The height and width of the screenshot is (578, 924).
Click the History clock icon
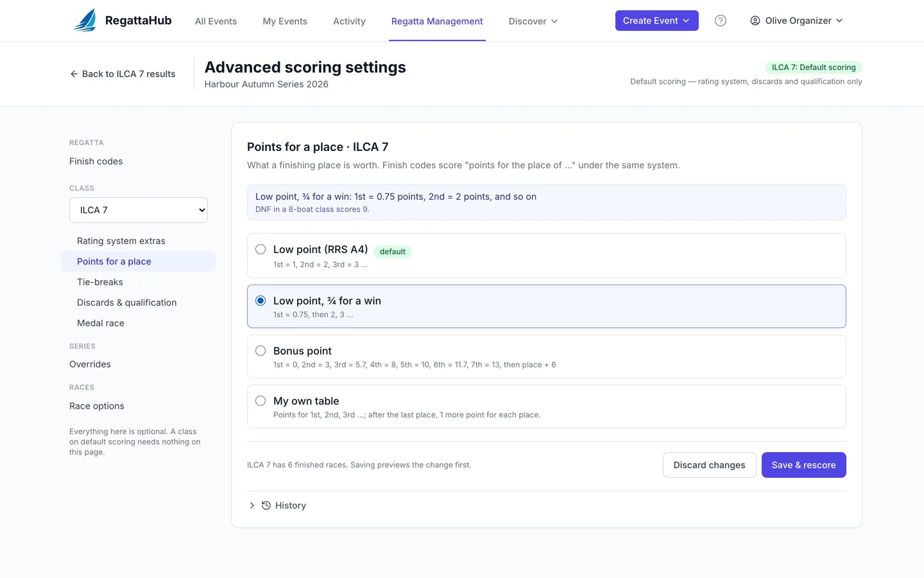pyautogui.click(x=266, y=505)
